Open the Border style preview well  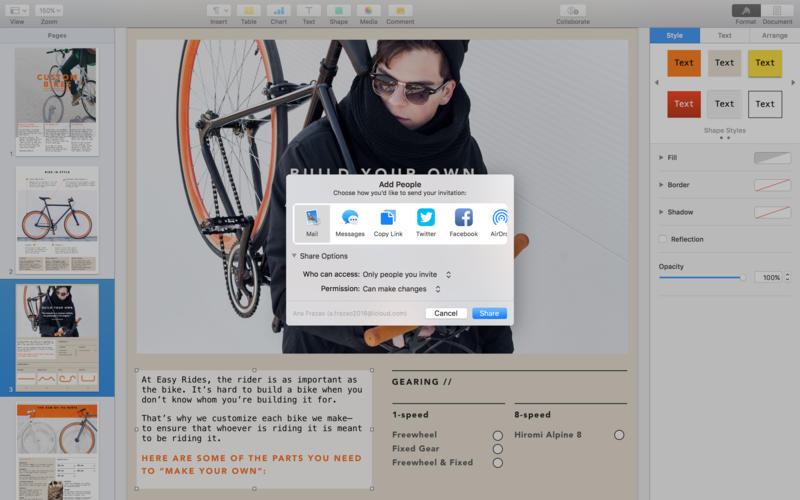[772, 185]
